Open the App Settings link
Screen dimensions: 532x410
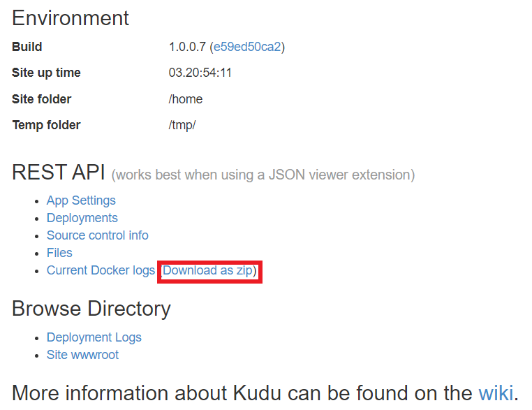pyautogui.click(x=81, y=200)
